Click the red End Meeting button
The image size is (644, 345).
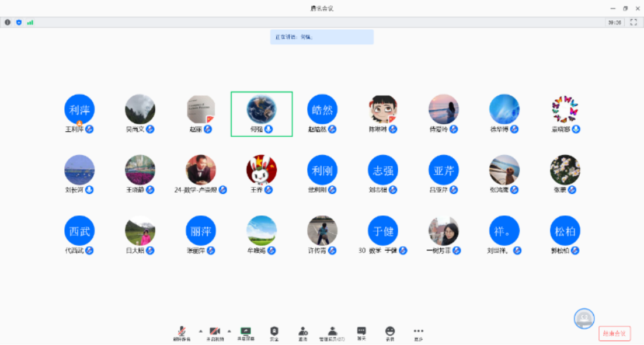pyautogui.click(x=614, y=334)
